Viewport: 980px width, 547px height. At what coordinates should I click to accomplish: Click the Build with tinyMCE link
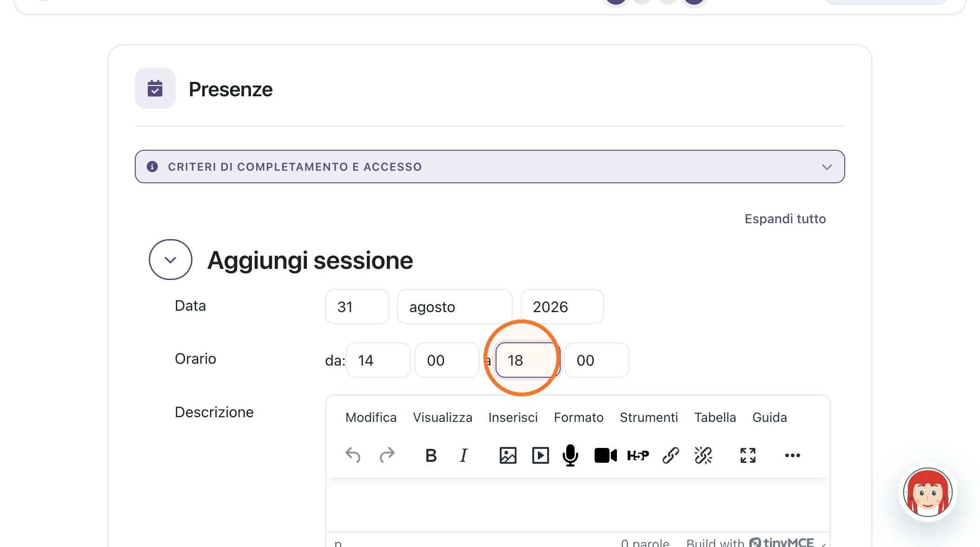pyautogui.click(x=750, y=542)
